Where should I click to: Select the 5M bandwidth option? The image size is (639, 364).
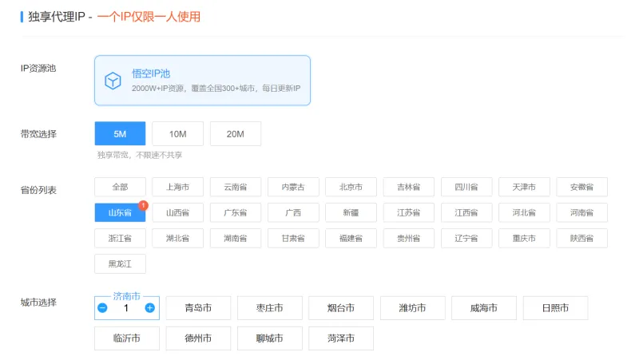click(x=120, y=134)
